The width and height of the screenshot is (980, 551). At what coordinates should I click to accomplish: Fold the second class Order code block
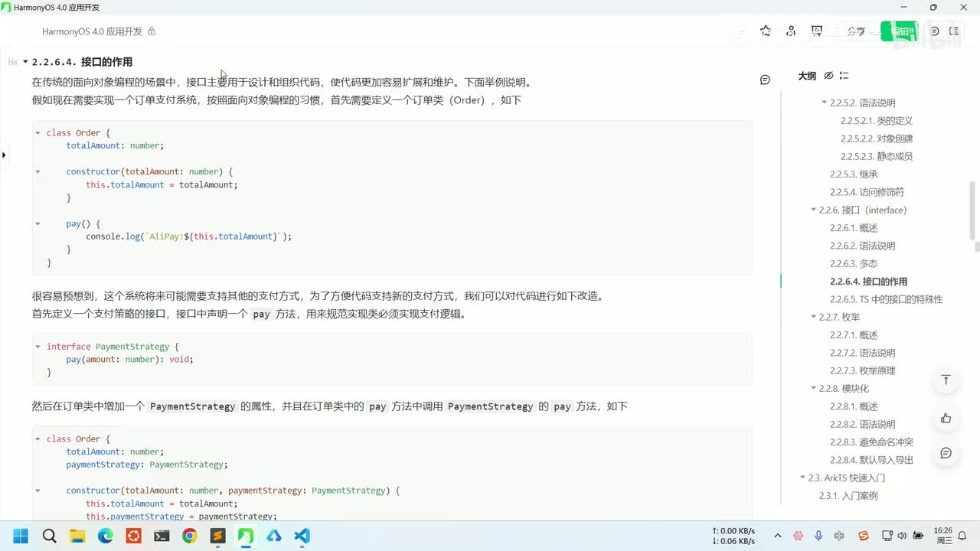click(x=38, y=439)
